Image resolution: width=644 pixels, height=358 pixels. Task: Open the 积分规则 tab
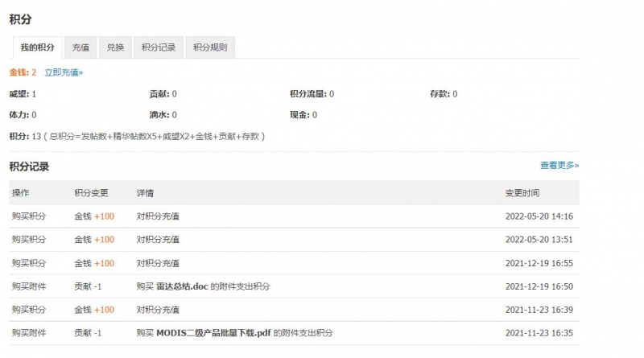pos(210,47)
